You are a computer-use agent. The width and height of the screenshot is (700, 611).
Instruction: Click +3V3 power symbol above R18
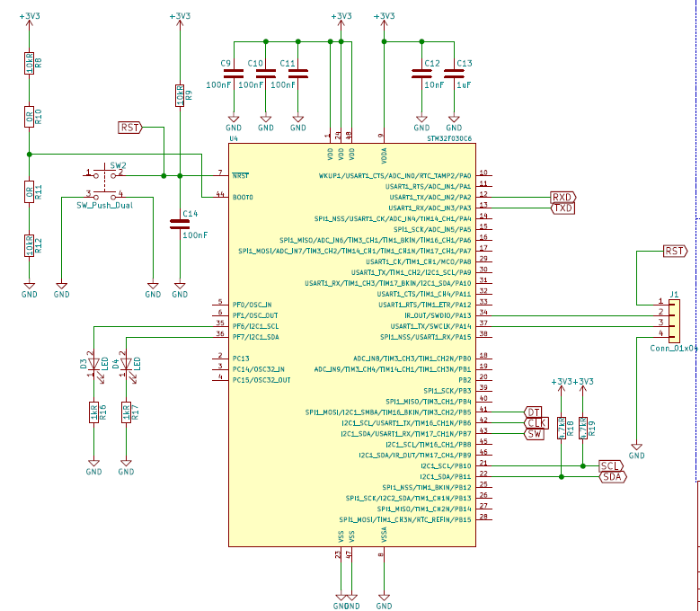tap(562, 385)
